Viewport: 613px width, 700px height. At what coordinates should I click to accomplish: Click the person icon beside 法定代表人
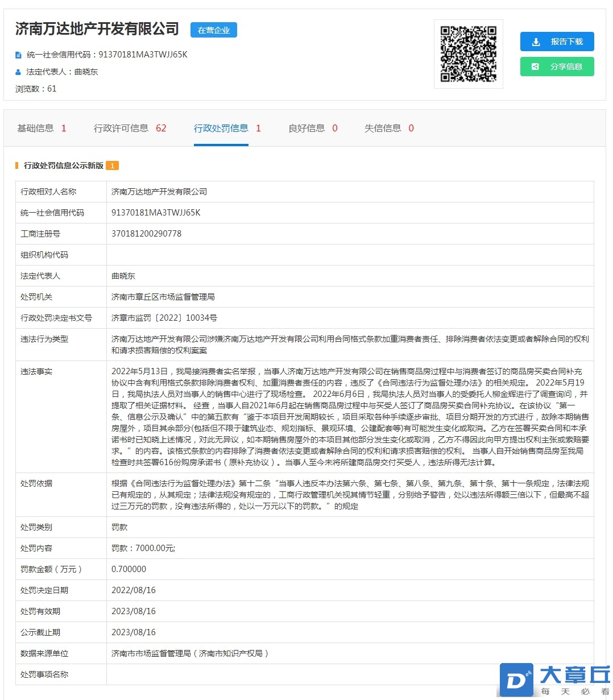(18, 72)
